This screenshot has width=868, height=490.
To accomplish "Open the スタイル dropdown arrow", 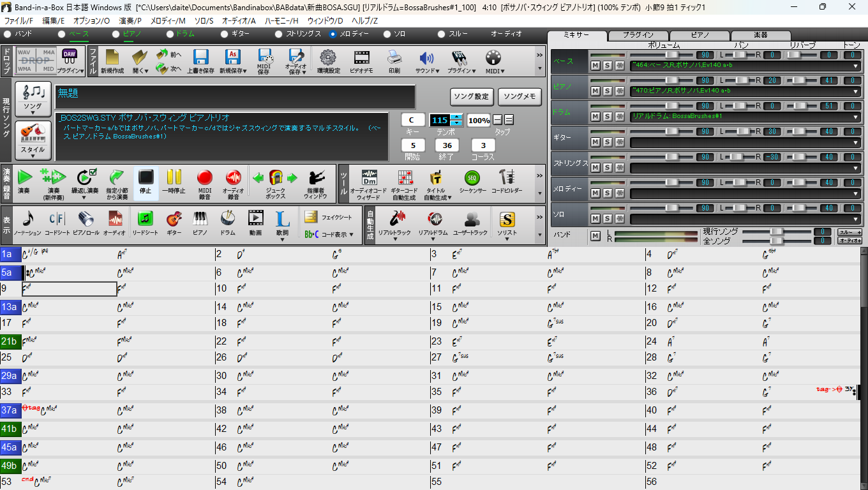I will (x=33, y=155).
